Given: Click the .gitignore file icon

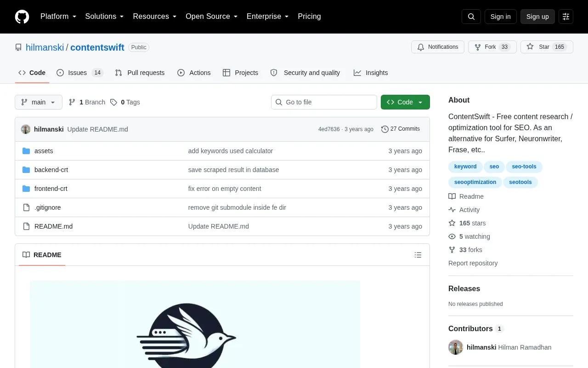Looking at the screenshot, I should (x=26, y=207).
